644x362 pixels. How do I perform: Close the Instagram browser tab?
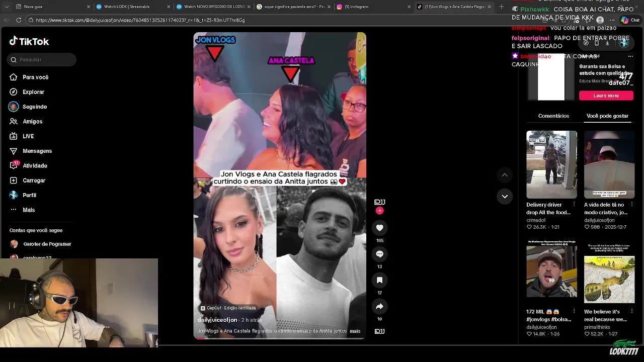(x=409, y=7)
